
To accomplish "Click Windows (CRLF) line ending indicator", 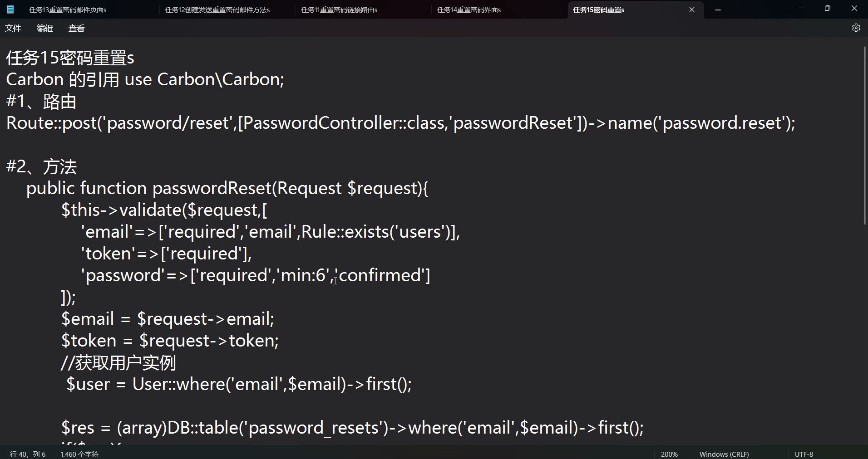I will 724,454.
